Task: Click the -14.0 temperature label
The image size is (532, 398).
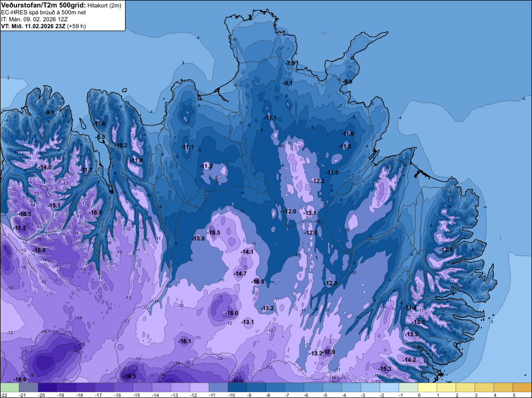Action: click(x=45, y=167)
